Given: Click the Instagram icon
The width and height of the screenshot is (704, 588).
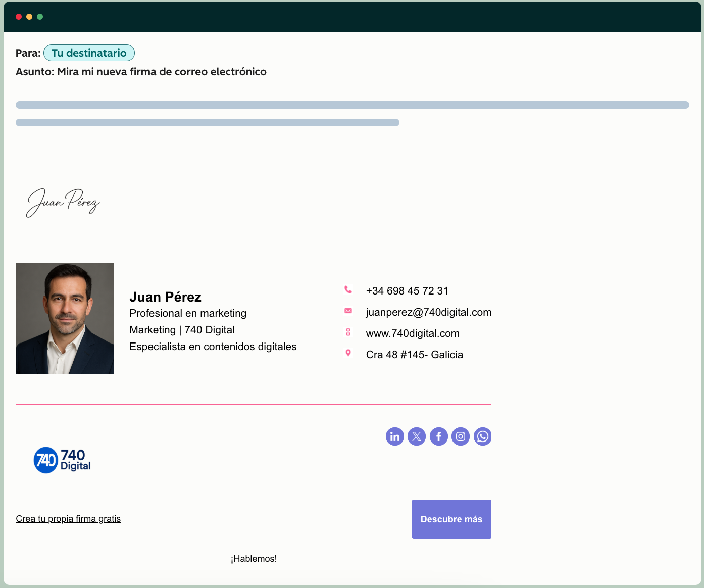Looking at the screenshot, I should (461, 436).
